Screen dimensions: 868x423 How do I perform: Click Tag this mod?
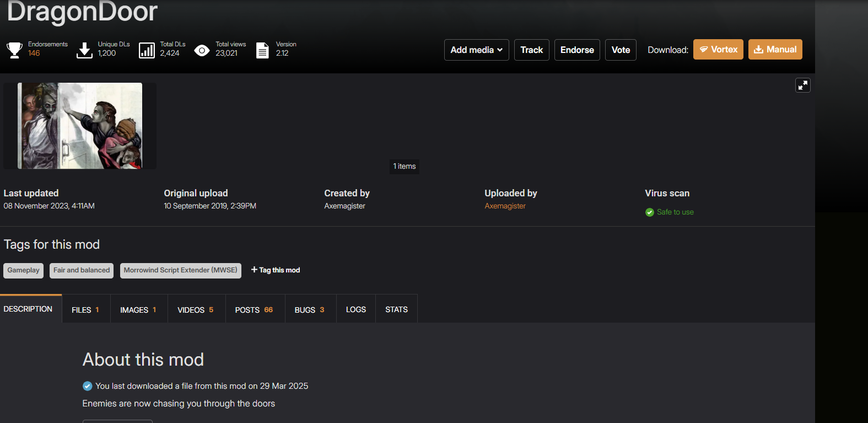[x=276, y=270]
